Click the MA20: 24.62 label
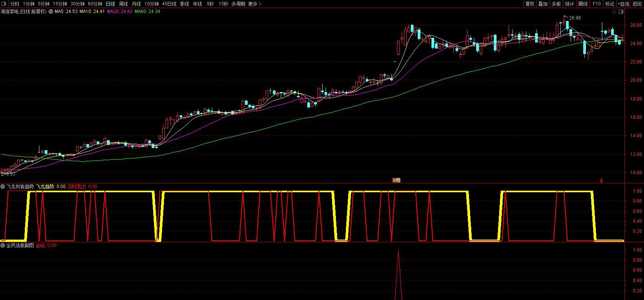Image resolution: width=644 pixels, height=300 pixels. coord(120,11)
